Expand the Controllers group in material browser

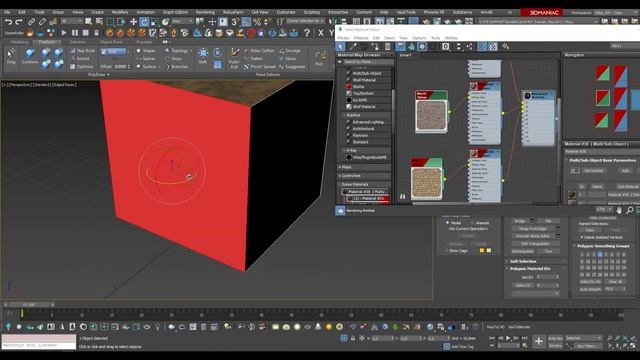point(340,176)
